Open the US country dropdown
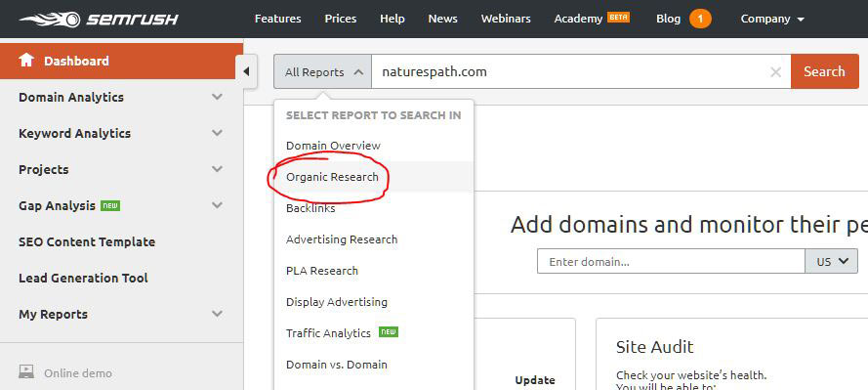 (x=831, y=261)
